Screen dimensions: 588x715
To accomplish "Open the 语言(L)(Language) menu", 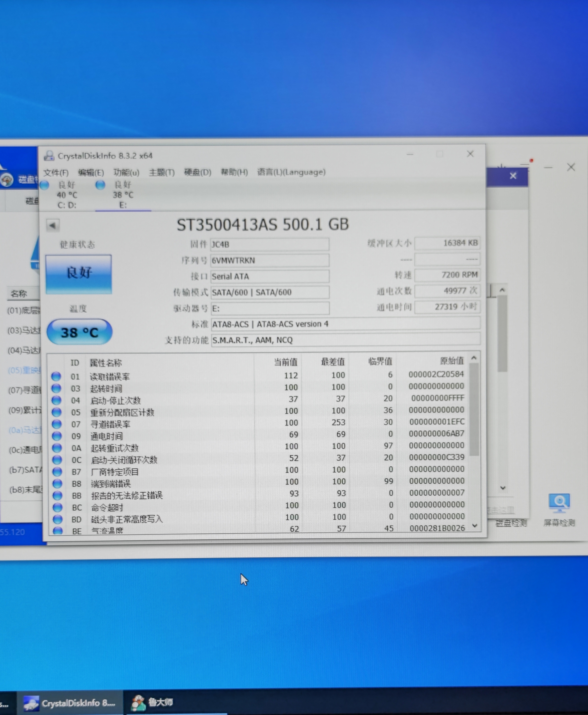I will (291, 172).
